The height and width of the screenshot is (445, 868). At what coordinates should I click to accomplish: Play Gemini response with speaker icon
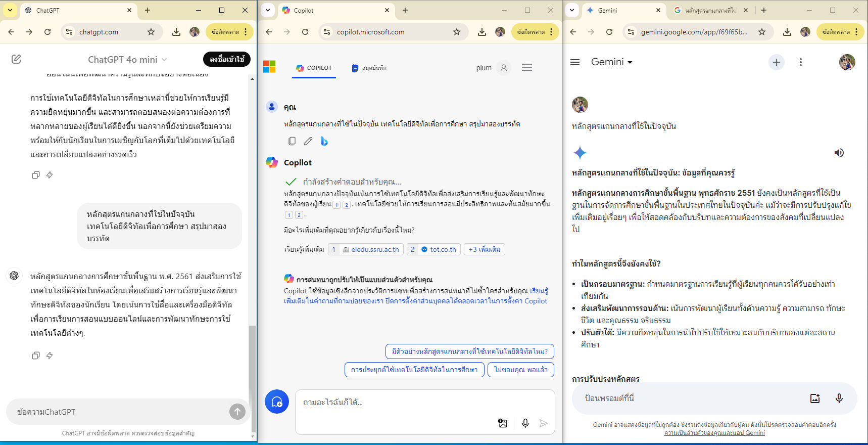point(839,153)
